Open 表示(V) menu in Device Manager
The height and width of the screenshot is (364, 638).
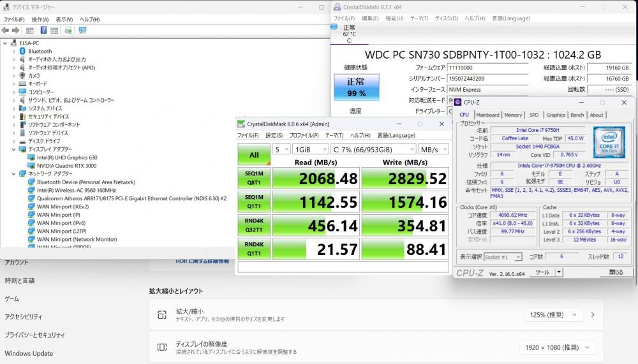pyautogui.click(x=64, y=20)
